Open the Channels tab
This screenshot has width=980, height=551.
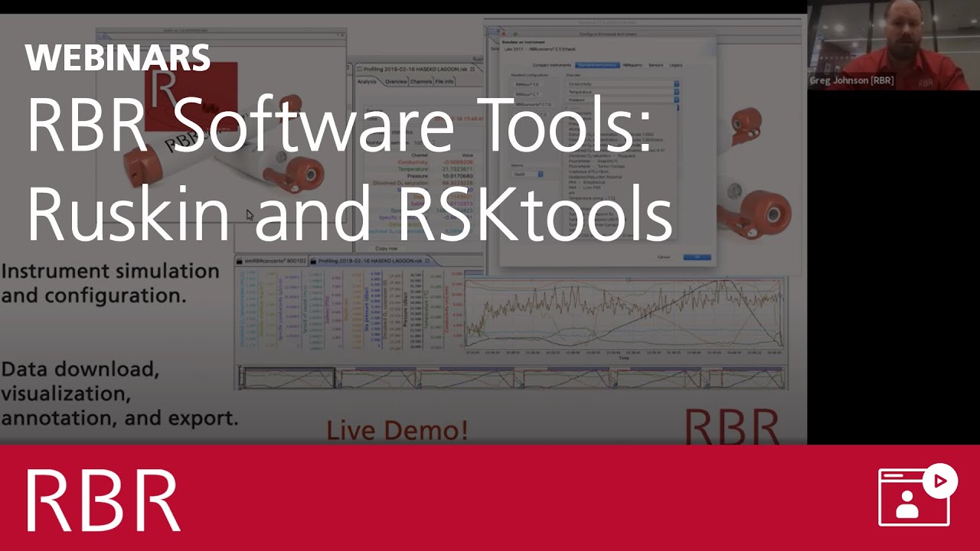(x=421, y=81)
